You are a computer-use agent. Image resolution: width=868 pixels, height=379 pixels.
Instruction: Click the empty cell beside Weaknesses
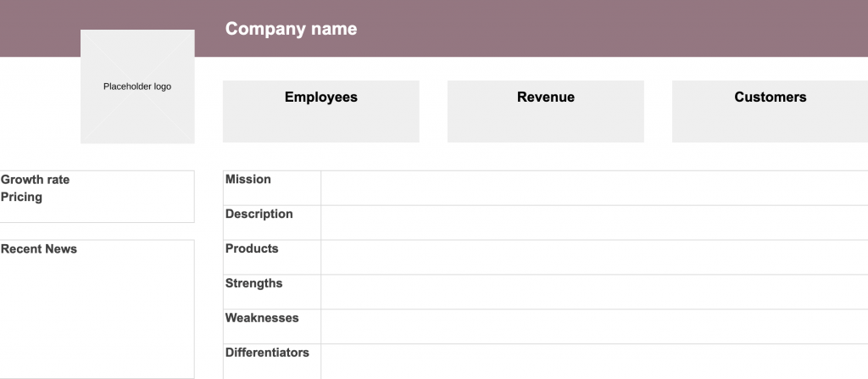pos(593,327)
